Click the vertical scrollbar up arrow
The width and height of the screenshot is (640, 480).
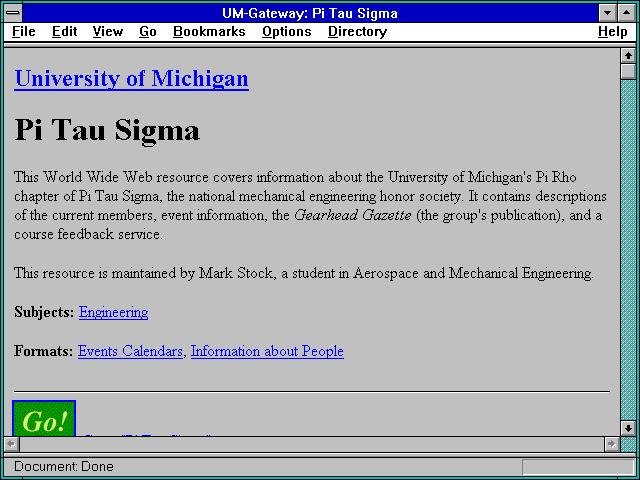pos(628,56)
